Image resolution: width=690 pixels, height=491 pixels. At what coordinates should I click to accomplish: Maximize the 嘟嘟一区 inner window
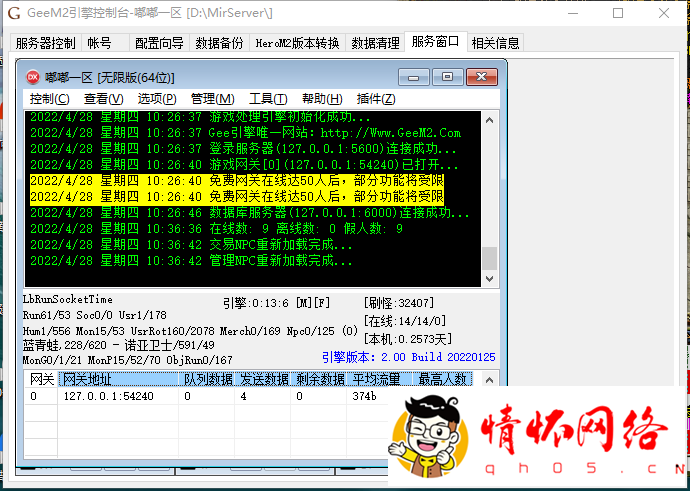click(448, 77)
